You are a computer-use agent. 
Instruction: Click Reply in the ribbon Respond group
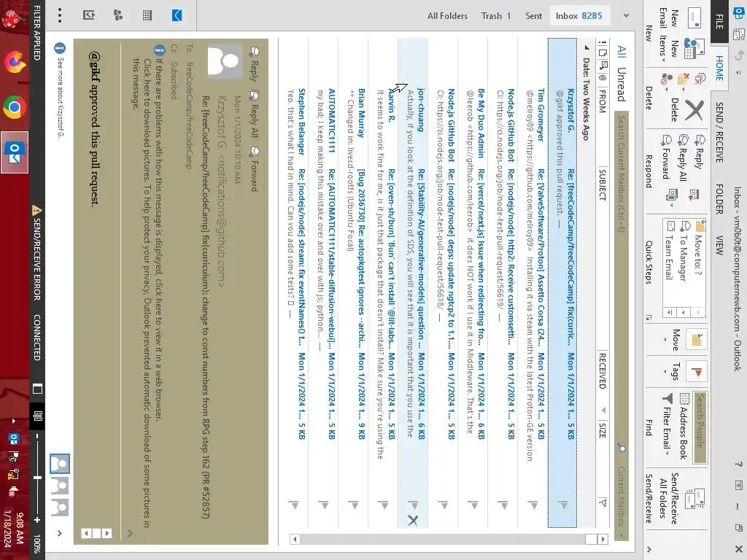[700, 152]
